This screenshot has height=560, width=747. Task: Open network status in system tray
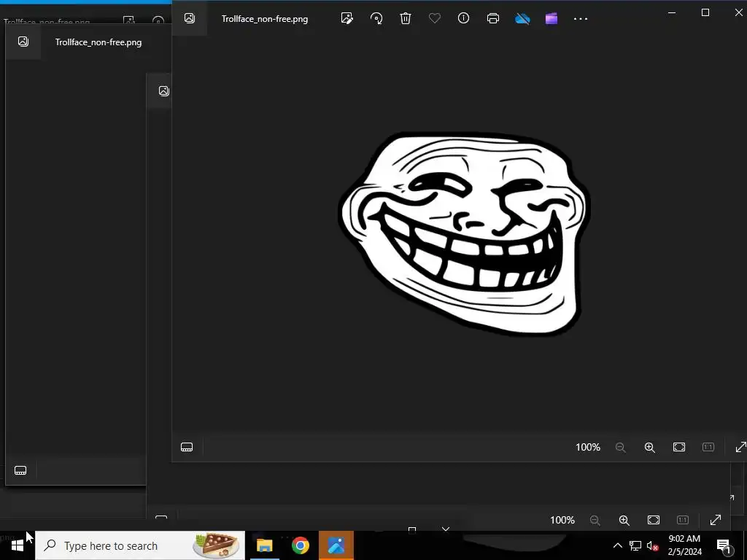click(x=635, y=545)
